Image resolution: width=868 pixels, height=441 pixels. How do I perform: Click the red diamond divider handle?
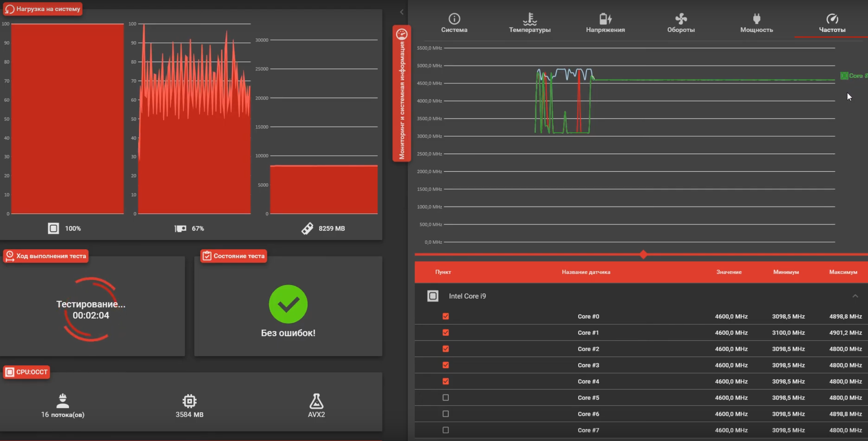pos(643,254)
